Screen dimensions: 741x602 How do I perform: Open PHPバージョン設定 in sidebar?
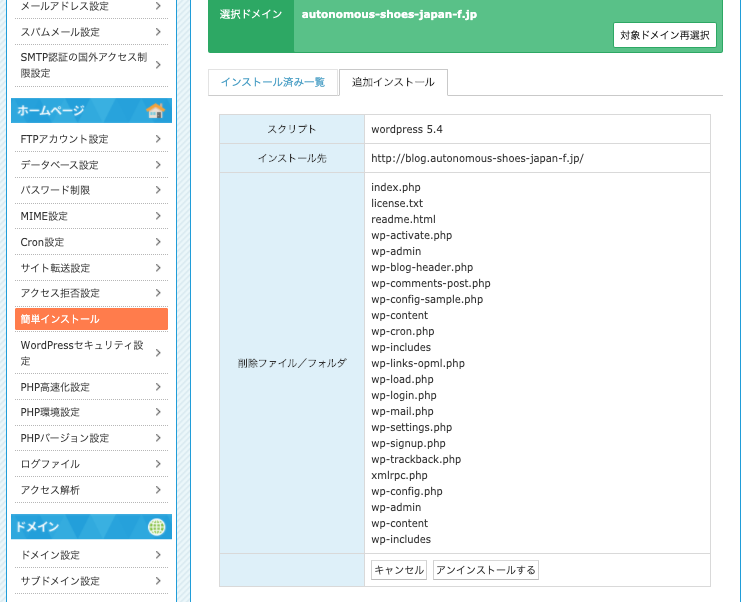click(x=65, y=438)
